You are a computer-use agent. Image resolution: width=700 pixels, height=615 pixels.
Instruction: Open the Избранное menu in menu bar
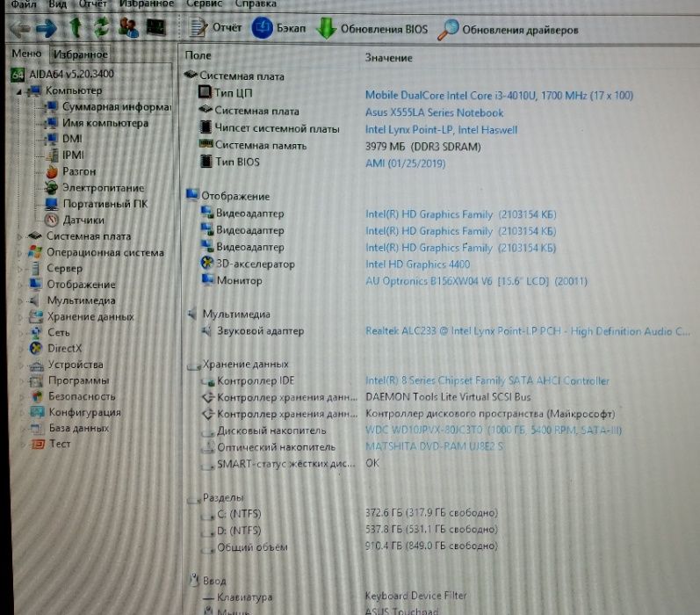point(147,4)
